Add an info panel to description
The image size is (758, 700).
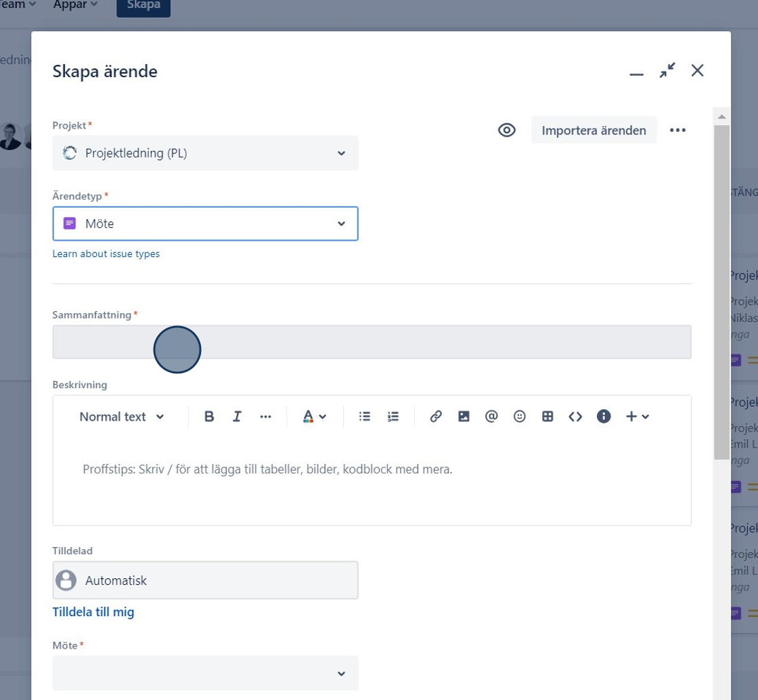tap(603, 417)
